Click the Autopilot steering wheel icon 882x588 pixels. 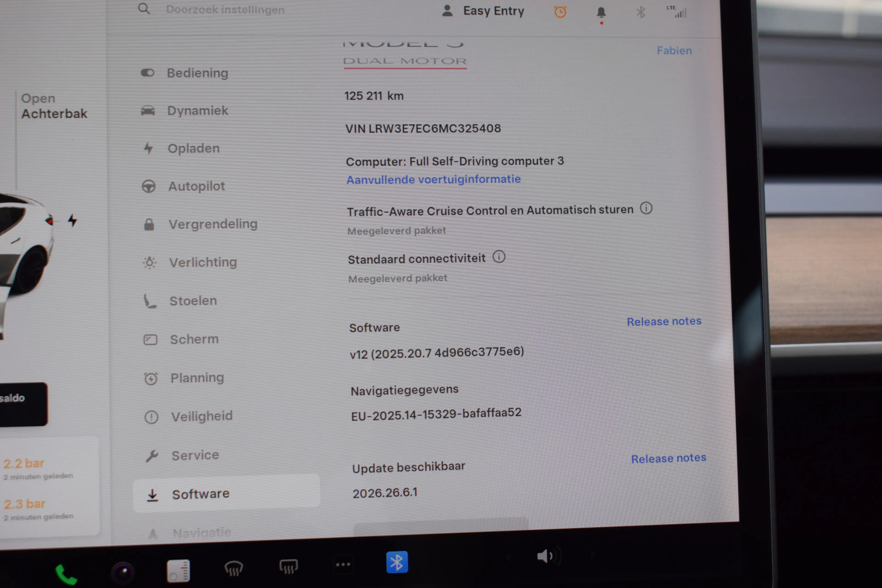tap(149, 186)
